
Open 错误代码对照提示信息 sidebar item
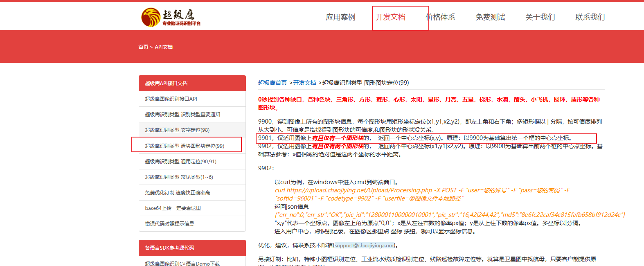coord(192,223)
